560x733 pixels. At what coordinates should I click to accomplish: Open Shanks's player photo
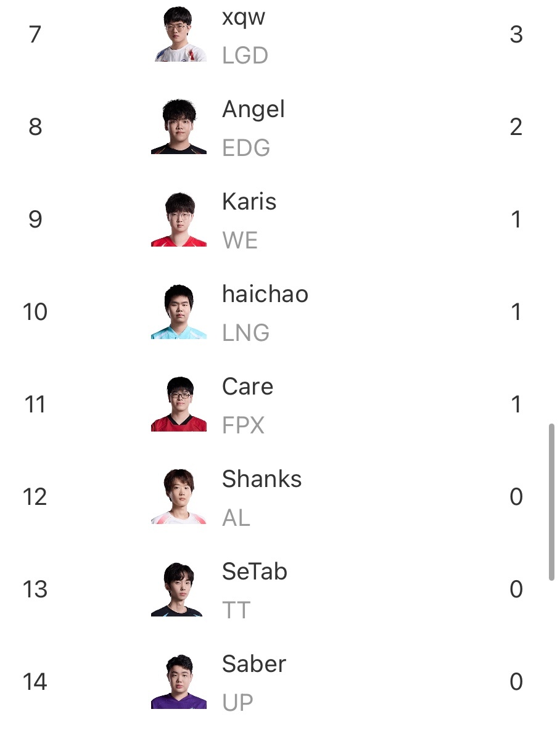coord(179,496)
